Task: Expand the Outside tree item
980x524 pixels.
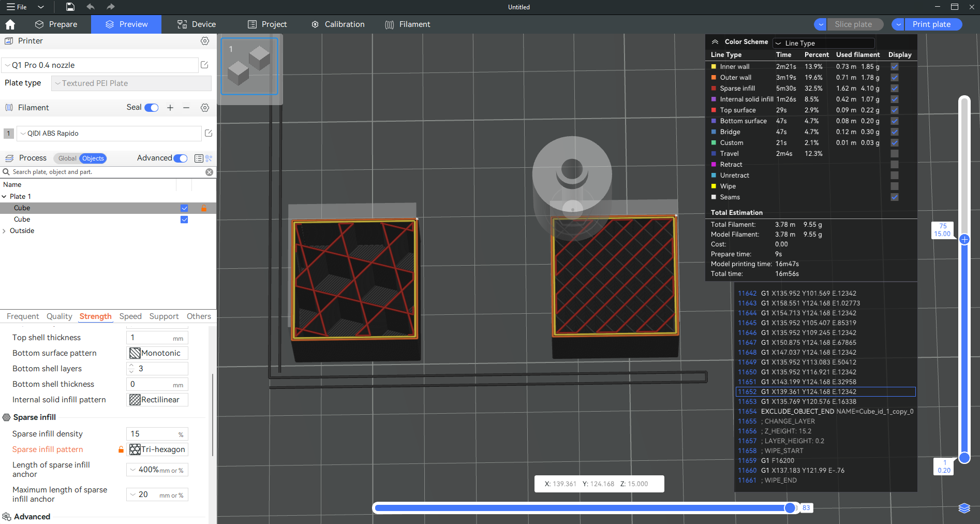Action: (x=4, y=231)
